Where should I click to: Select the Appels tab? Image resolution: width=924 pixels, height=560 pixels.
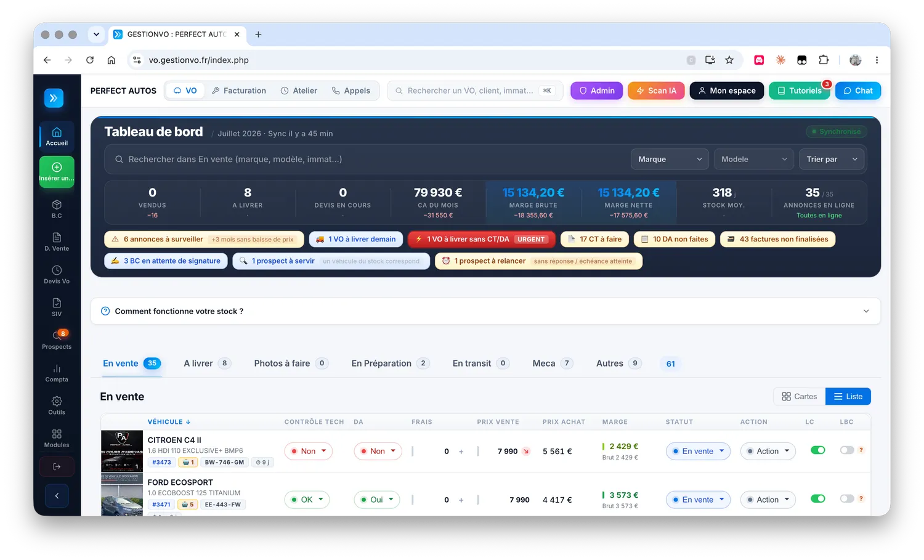tap(351, 91)
